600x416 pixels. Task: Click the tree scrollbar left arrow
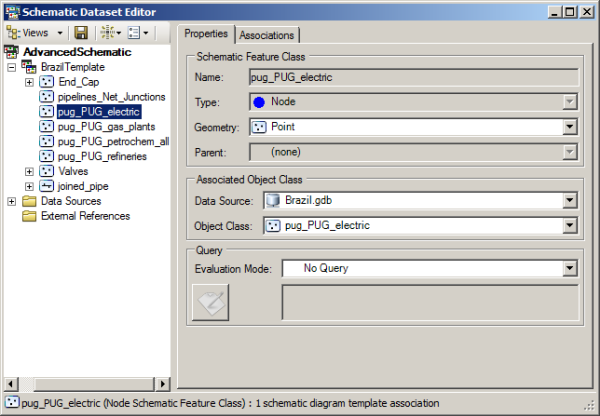click(11, 384)
